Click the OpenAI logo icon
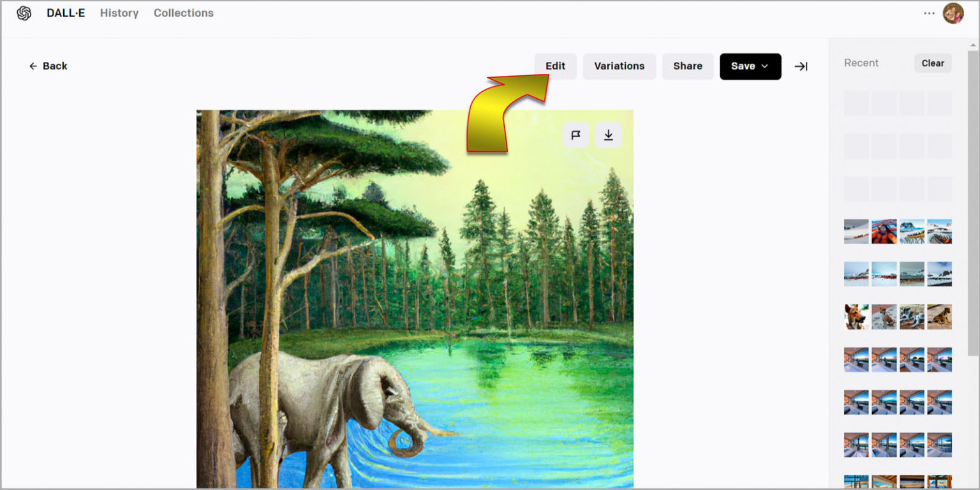Image resolution: width=980 pixels, height=490 pixels. click(x=24, y=13)
